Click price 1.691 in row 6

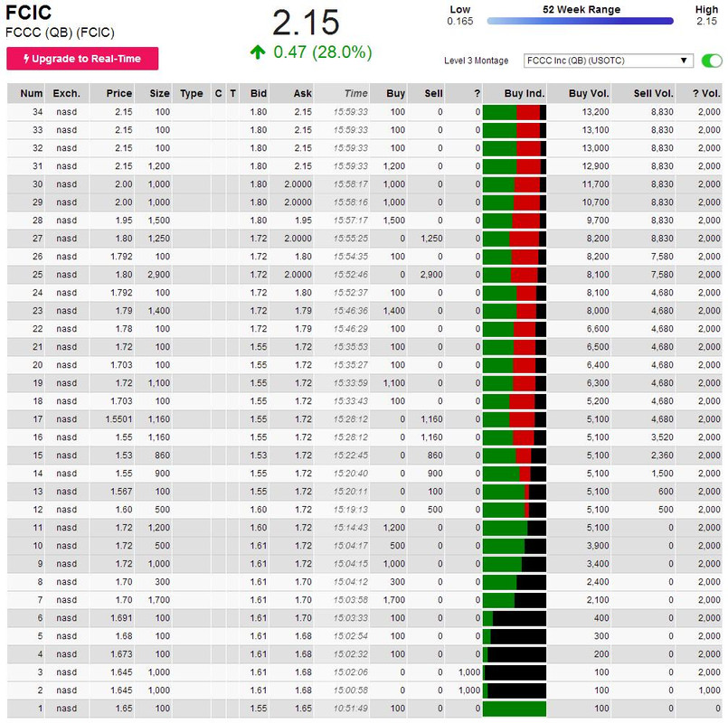(x=121, y=618)
